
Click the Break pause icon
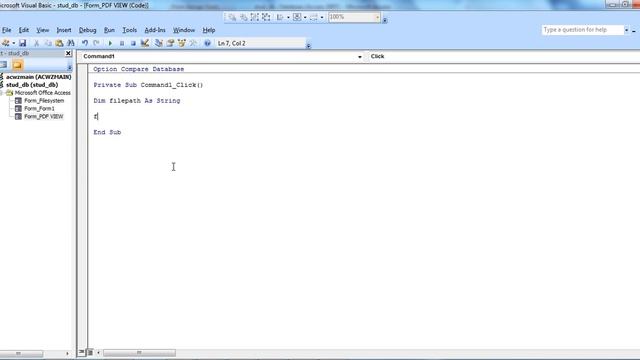pyautogui.click(x=122, y=43)
